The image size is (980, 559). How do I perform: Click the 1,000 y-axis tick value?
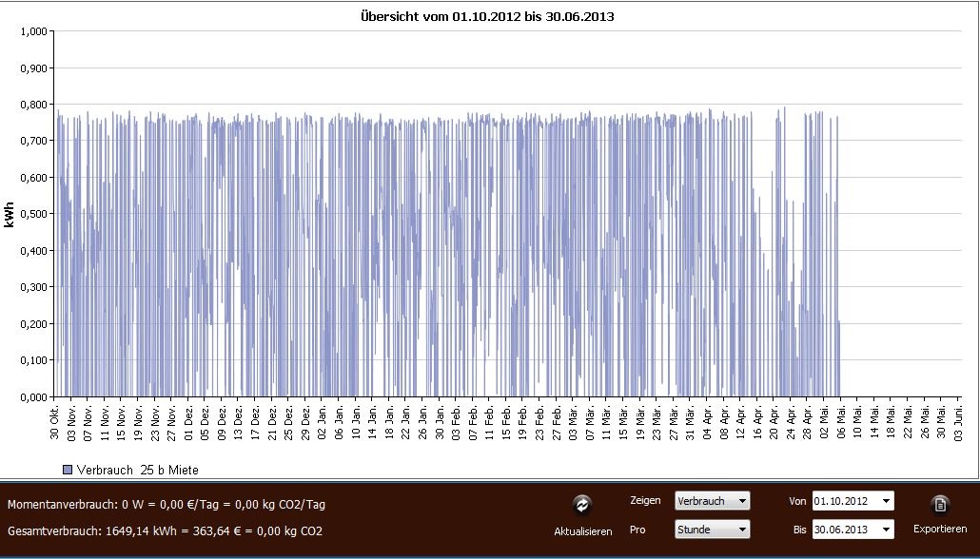tap(32, 31)
